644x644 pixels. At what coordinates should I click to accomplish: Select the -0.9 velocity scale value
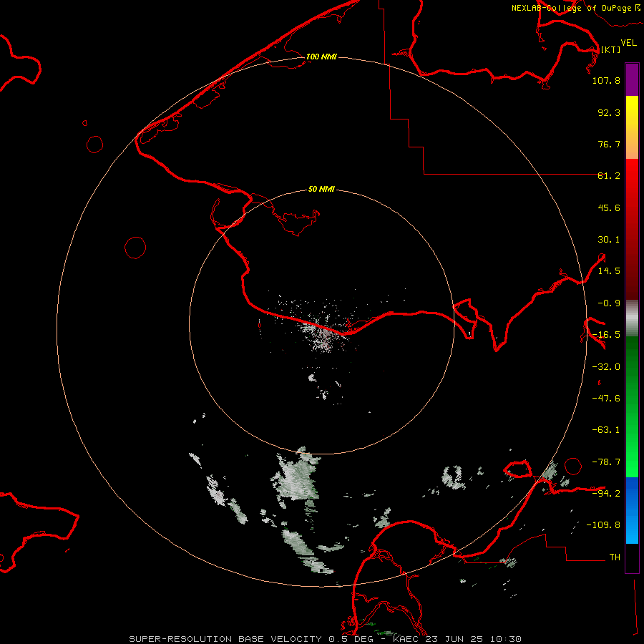(x=609, y=303)
